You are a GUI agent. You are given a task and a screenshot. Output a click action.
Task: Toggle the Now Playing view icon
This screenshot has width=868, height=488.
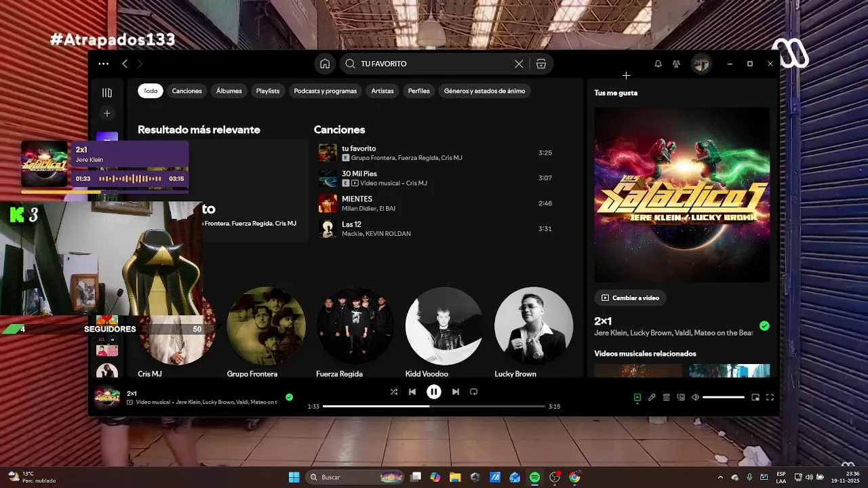pos(637,397)
